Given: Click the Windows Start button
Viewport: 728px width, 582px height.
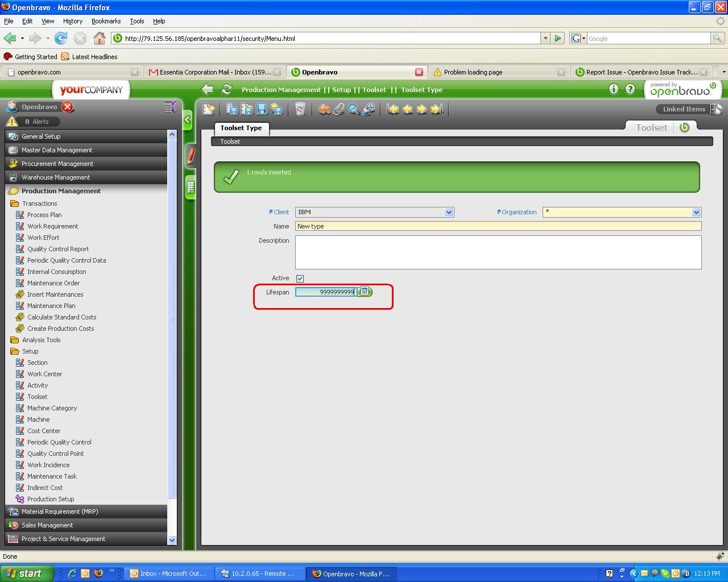Looking at the screenshot, I should [x=27, y=573].
